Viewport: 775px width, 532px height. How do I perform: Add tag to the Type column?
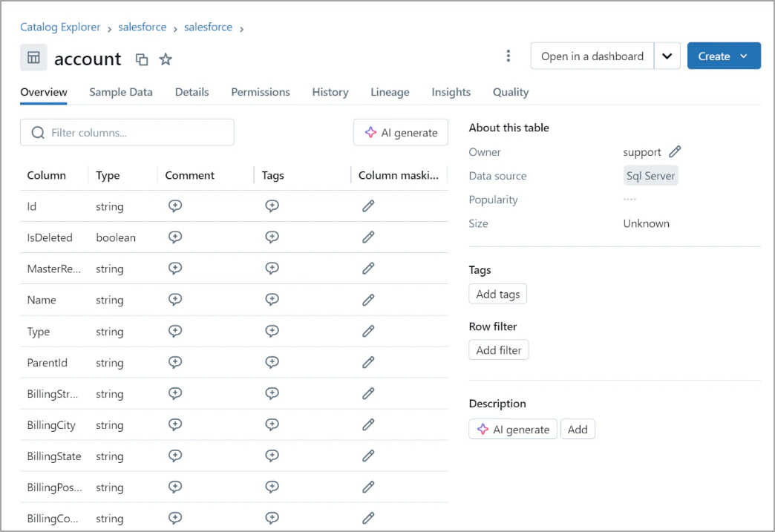[272, 331]
